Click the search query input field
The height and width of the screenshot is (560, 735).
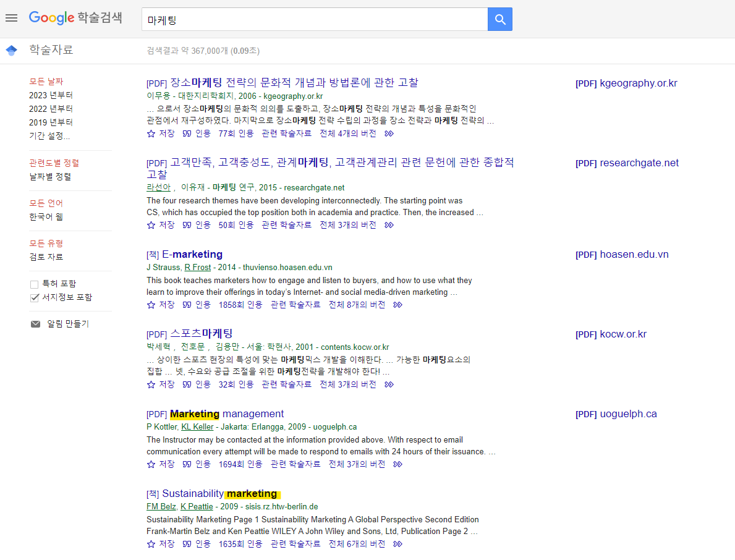[x=315, y=19]
